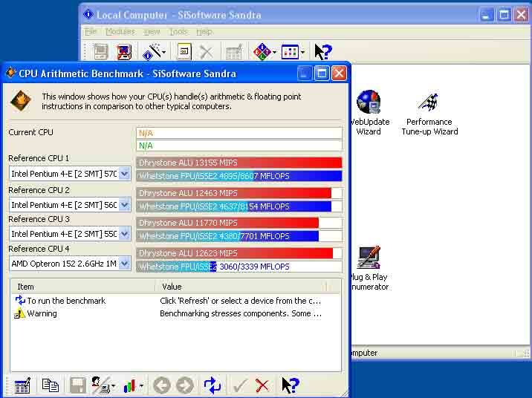Click the red X cancel icon
Screen dimensions: 532x398
(x=262, y=386)
